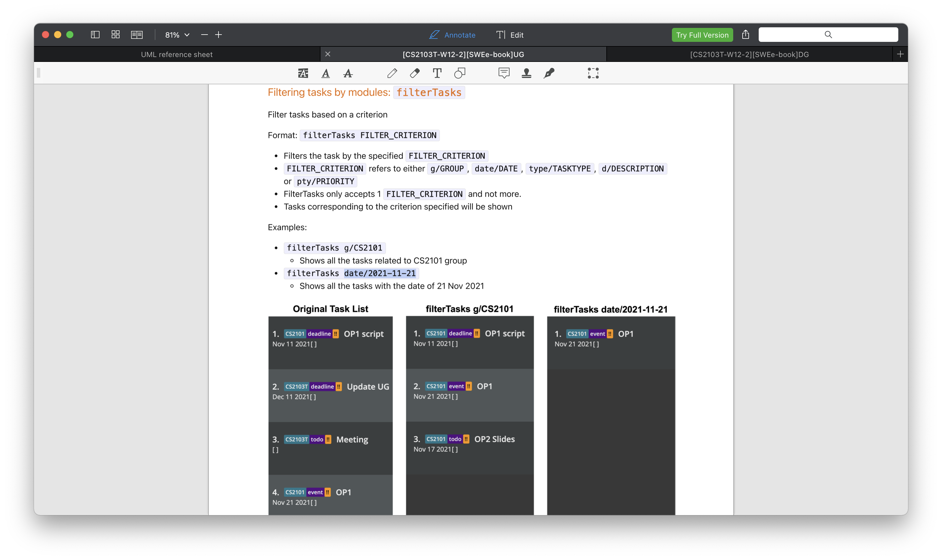Open the SWEe-book DG tab
The width and height of the screenshot is (942, 560).
(x=749, y=54)
